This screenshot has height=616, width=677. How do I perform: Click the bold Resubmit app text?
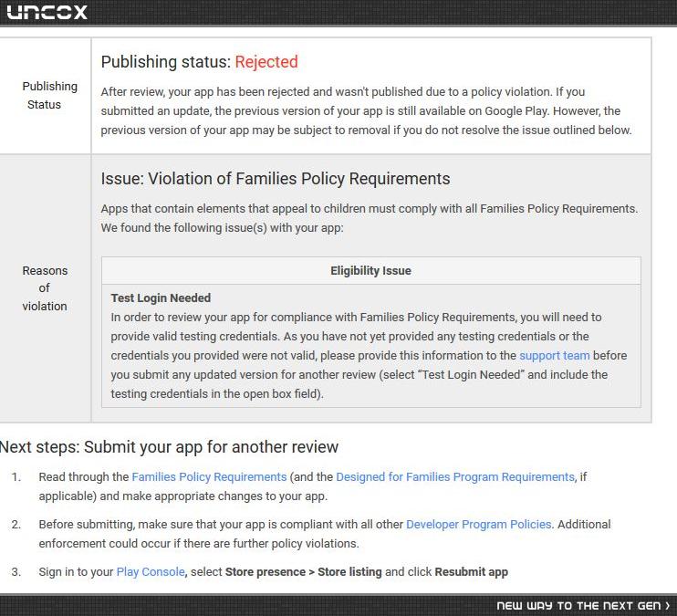[x=472, y=572]
